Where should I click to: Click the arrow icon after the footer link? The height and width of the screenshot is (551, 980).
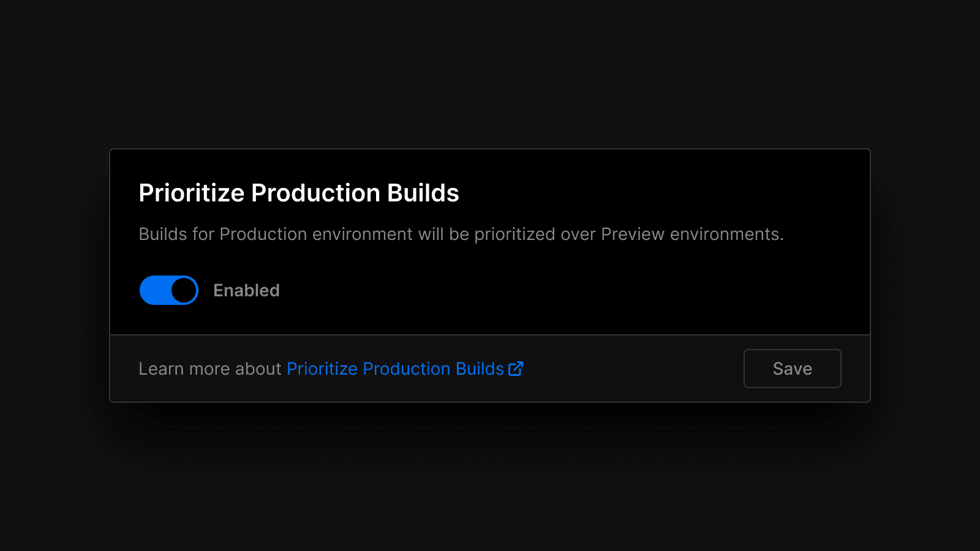click(x=516, y=369)
